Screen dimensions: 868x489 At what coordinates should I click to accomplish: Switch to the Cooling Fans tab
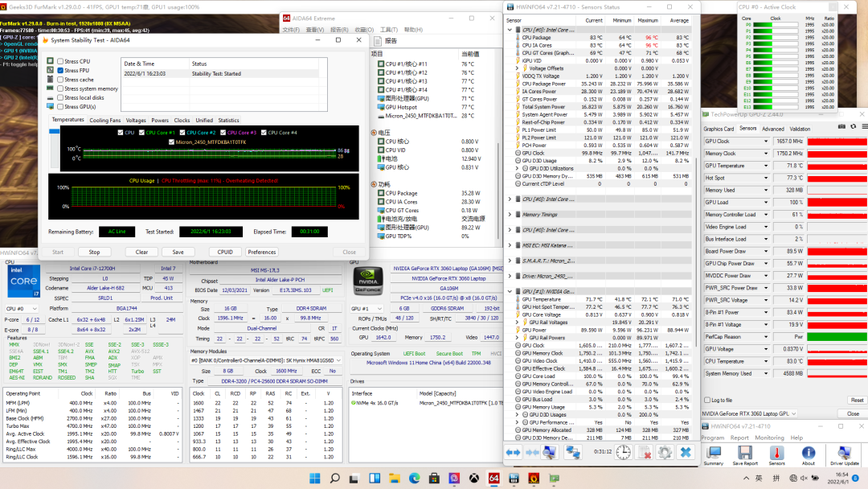pyautogui.click(x=105, y=121)
